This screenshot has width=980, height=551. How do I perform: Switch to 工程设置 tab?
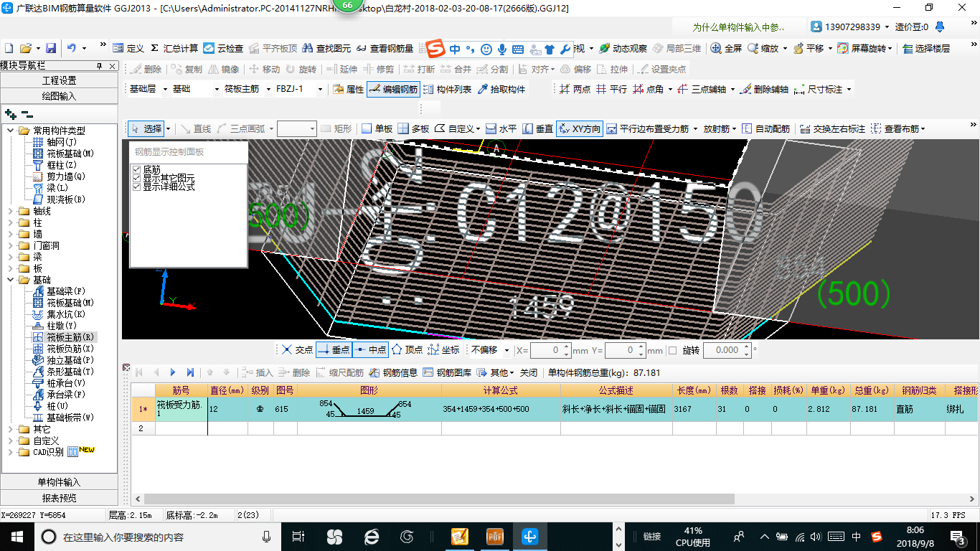pyautogui.click(x=59, y=80)
